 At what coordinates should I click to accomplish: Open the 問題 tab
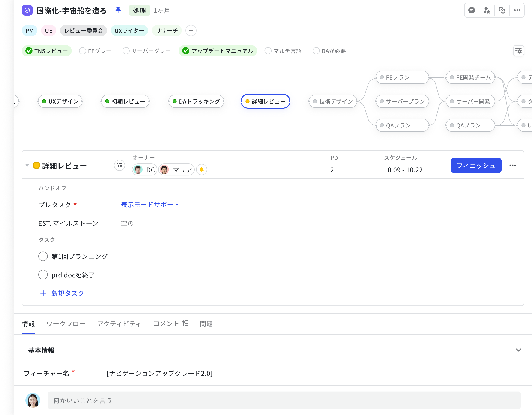pos(206,324)
